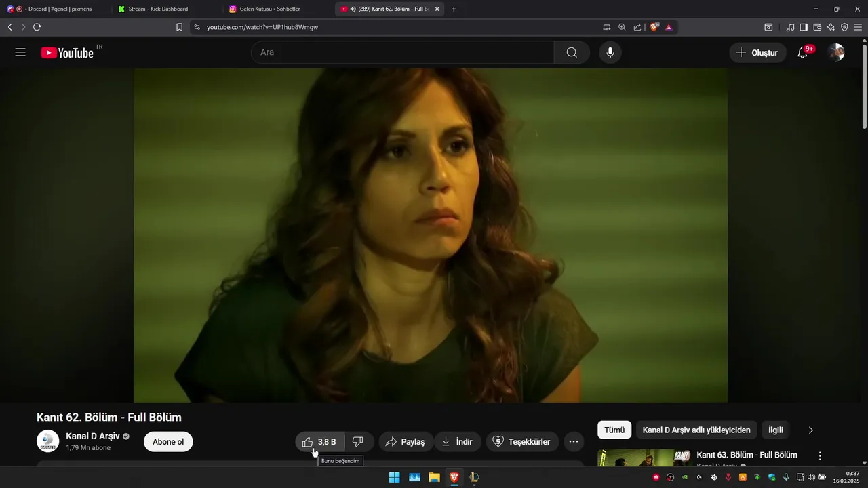The image size is (868, 488).
Task: Switch to Discord #genel browser tab
Action: [54, 9]
